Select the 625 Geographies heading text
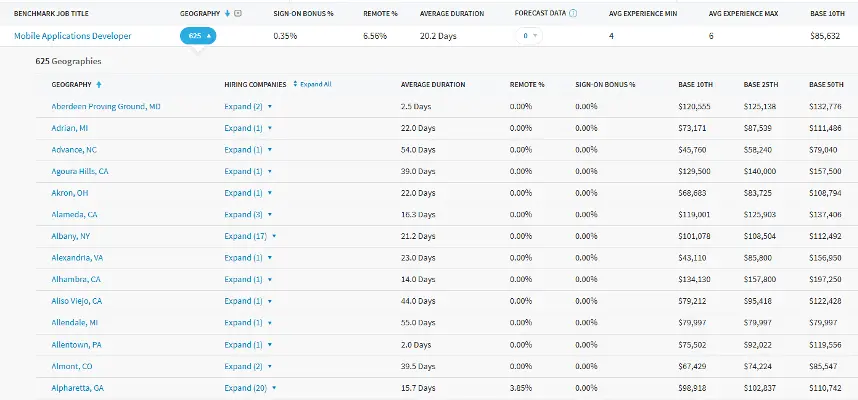This screenshot has width=858, height=400. coord(68,61)
